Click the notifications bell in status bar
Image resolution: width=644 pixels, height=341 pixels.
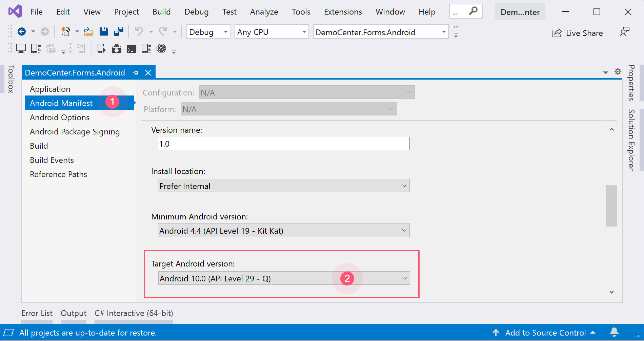coord(614,333)
